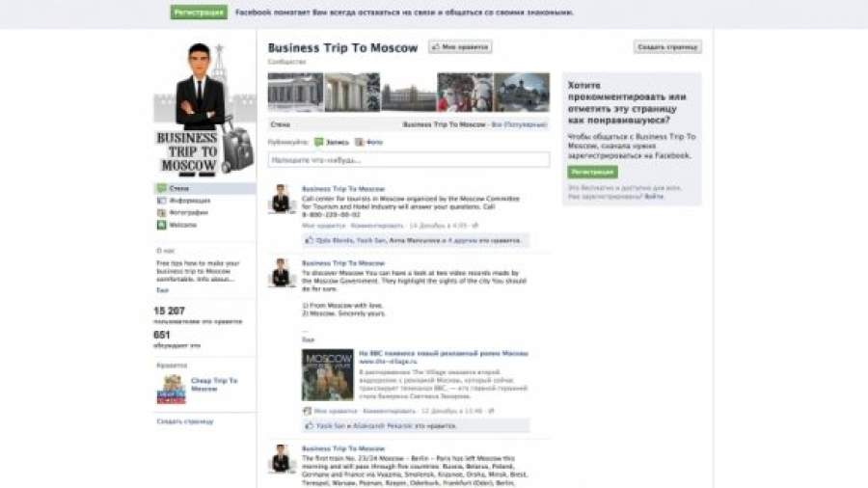Click the green Регистрация button in top bar
Screen dimensions: 868x488
click(x=199, y=13)
